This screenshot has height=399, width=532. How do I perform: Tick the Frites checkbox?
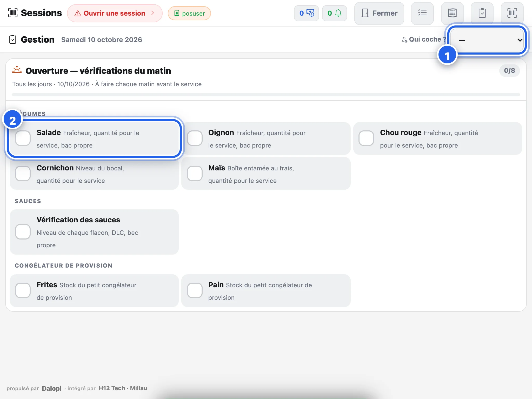point(23,290)
